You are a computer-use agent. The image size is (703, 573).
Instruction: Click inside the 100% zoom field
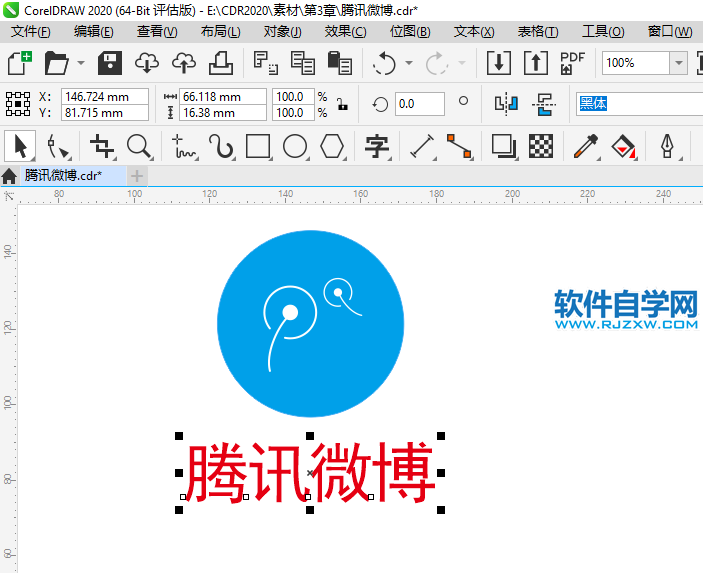coord(636,63)
